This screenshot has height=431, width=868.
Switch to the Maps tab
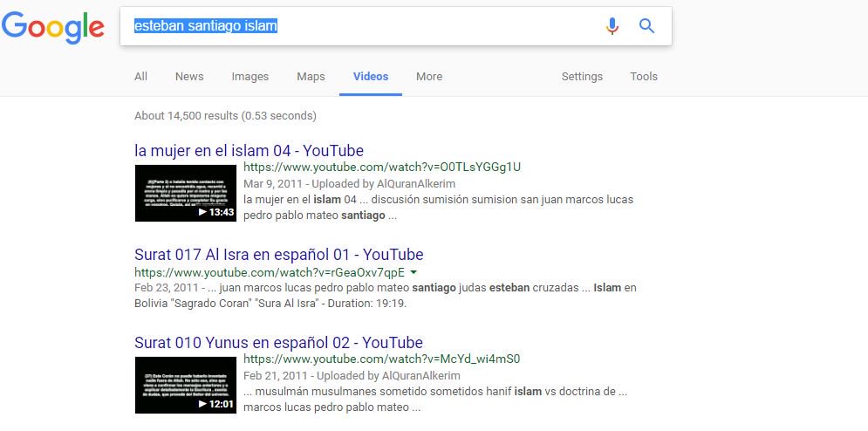tap(311, 77)
